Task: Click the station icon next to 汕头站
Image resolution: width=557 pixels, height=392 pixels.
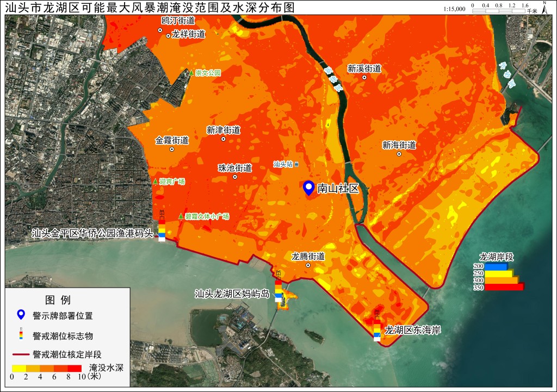Action: coord(297,164)
